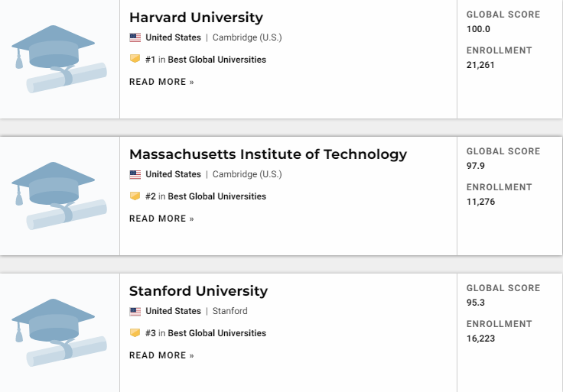The image size is (563, 392).
Task: Click Best Global Universities link for Stanford
Action: pyautogui.click(x=217, y=333)
